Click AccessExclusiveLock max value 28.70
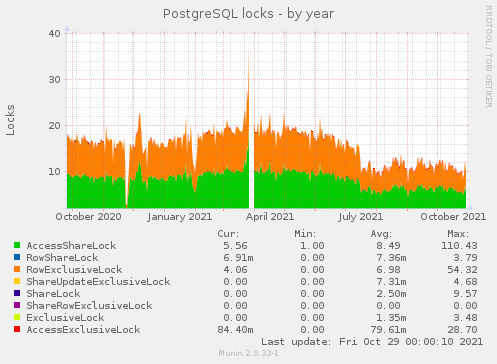 click(462, 330)
